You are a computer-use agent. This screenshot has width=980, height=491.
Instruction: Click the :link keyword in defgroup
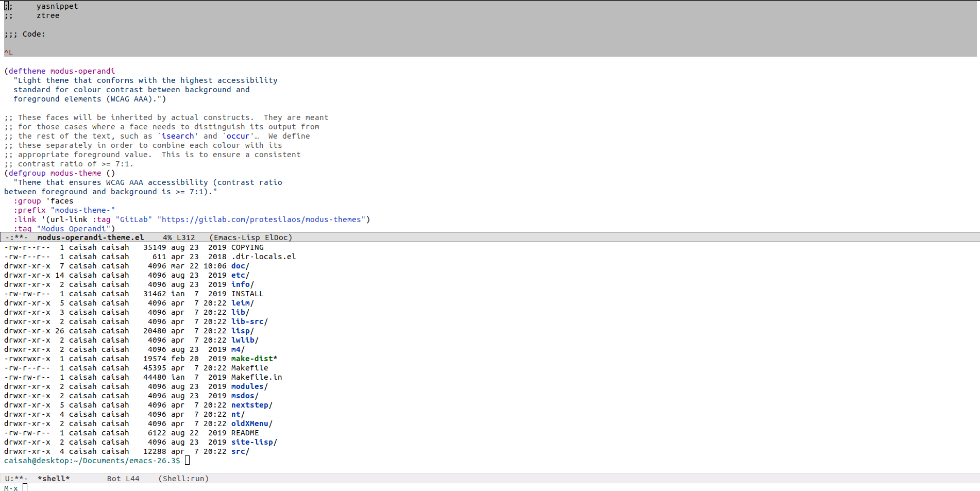coord(25,219)
